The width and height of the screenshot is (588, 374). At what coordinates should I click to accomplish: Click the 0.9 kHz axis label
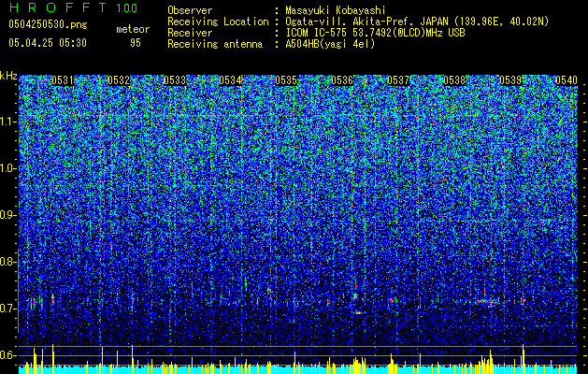tap(8, 215)
